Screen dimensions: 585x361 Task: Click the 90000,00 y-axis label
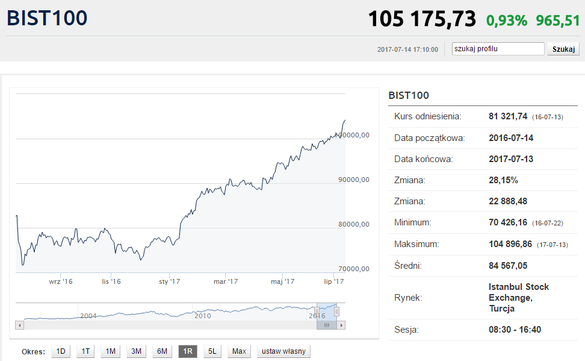point(354,180)
